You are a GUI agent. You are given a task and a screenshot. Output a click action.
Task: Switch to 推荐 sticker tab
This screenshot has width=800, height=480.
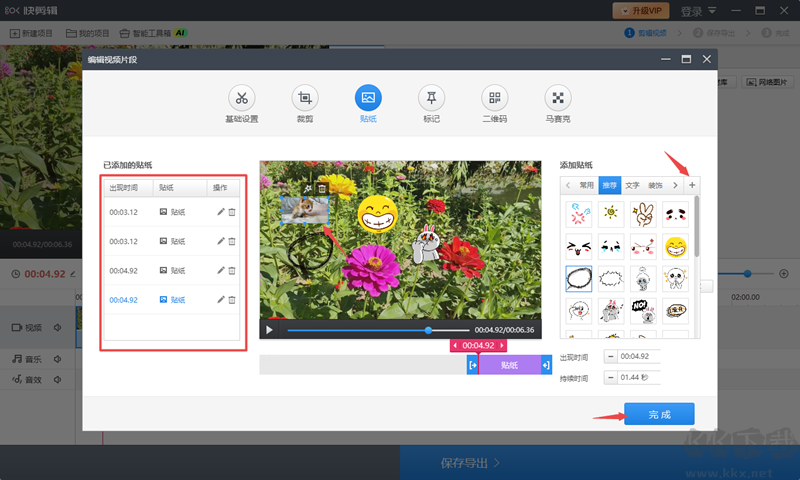pos(610,185)
